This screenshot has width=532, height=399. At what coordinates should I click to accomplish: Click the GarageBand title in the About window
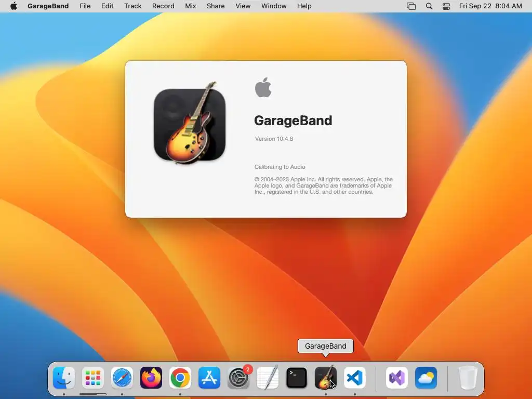(293, 121)
